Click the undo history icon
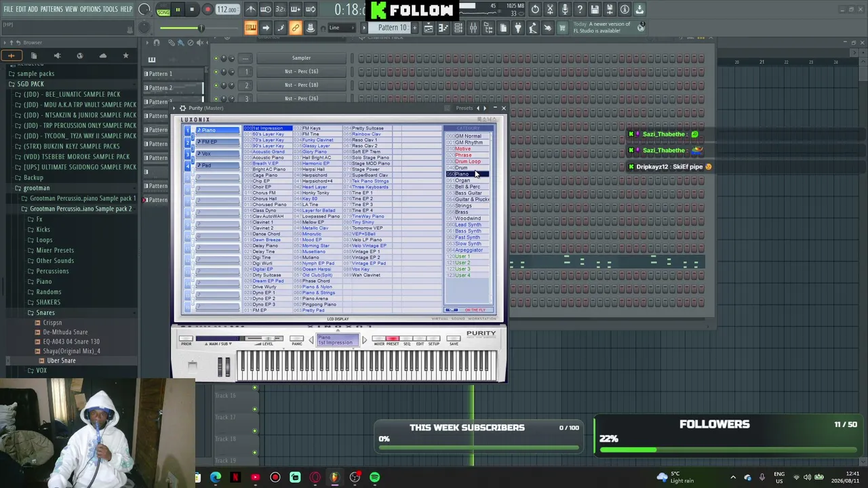Viewport: 868px width, 488px height. [x=535, y=9]
